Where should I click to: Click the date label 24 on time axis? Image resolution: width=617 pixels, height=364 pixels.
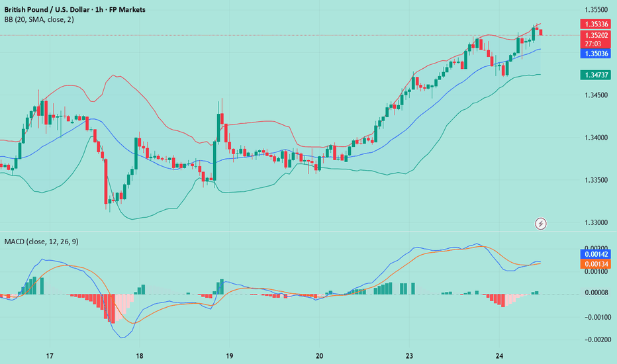(x=500, y=356)
